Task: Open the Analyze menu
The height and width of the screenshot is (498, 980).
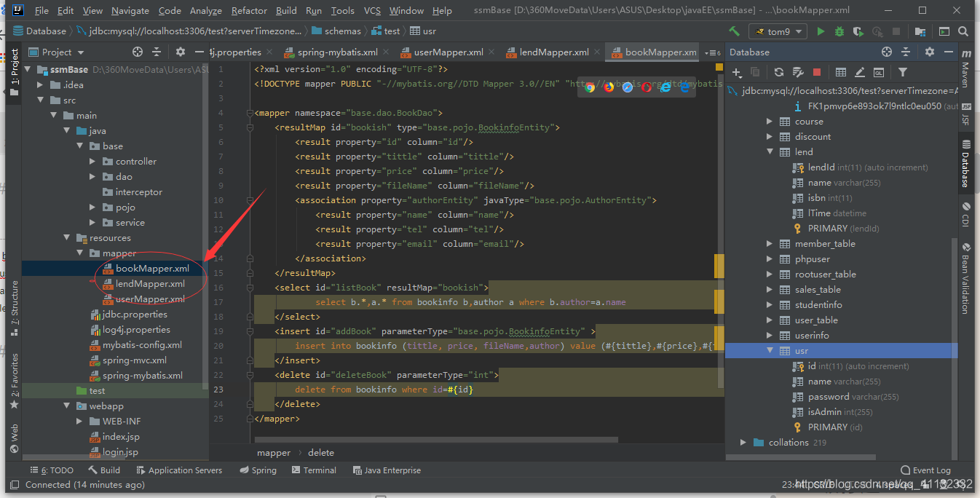Action: point(205,11)
